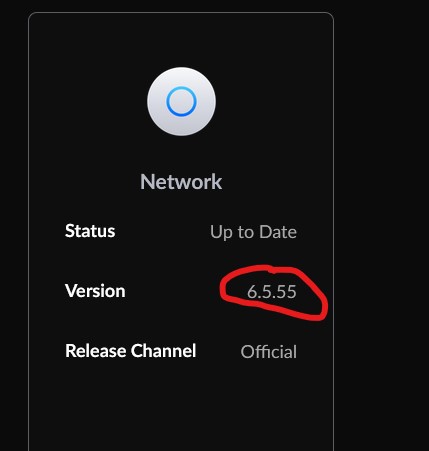Screen dimensions: 429x451
Task: Click the word Release in Release Channel
Action: (x=96, y=351)
